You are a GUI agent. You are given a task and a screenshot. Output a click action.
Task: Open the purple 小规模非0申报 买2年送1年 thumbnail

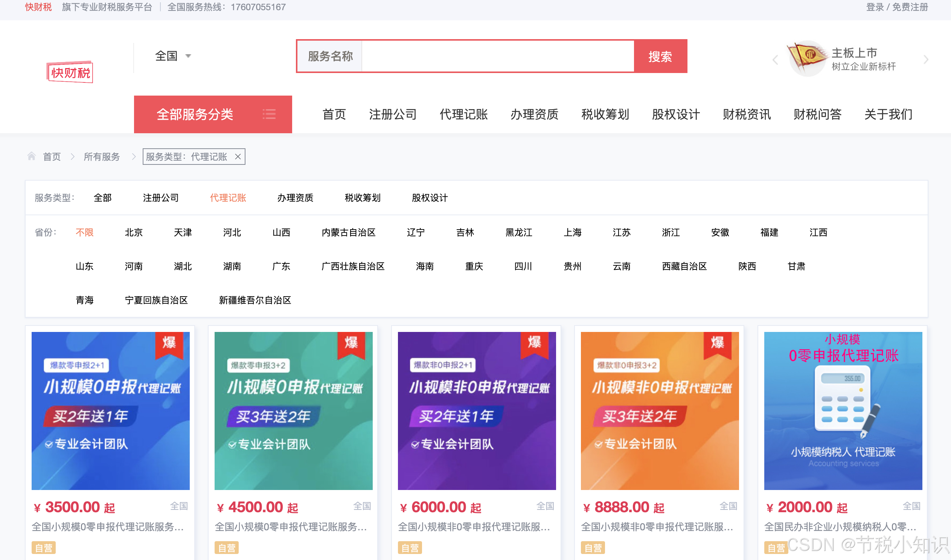click(476, 411)
